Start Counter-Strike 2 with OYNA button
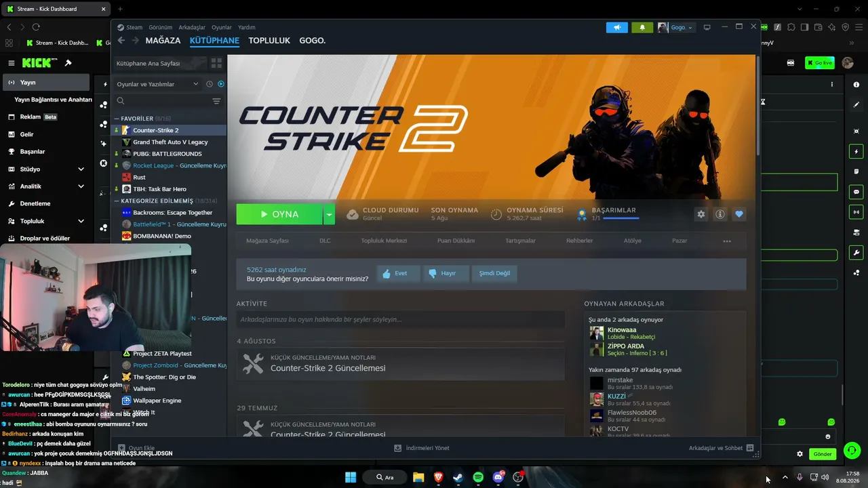Viewport: 868px width, 488px height. (x=279, y=214)
